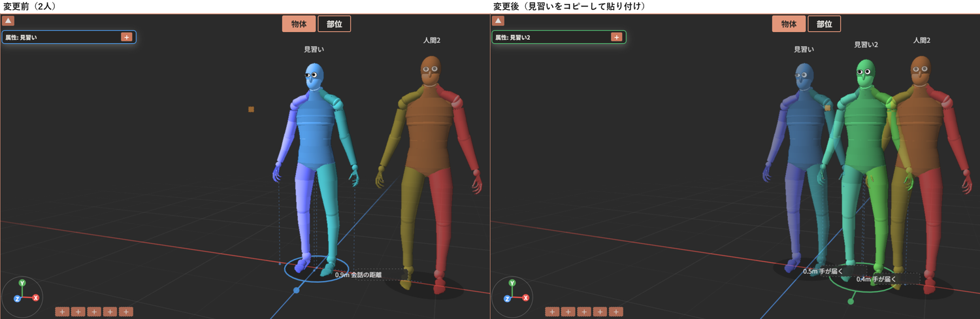Click middle bottom plus button, left panel

pyautogui.click(x=94, y=312)
